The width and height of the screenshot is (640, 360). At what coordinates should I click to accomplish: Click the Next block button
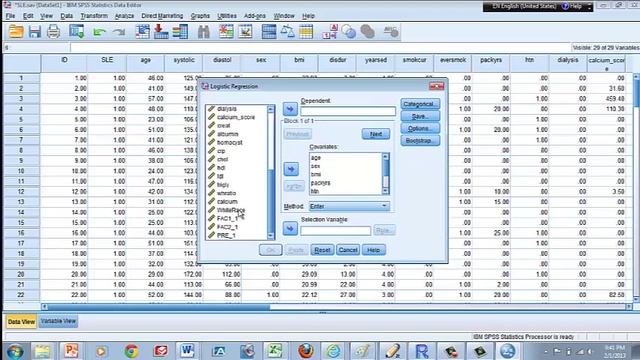[376, 134]
